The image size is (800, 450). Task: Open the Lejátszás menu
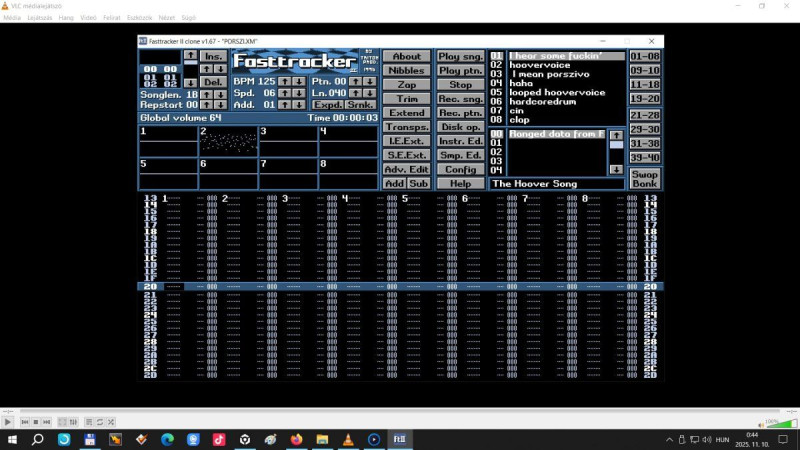[x=39, y=17]
